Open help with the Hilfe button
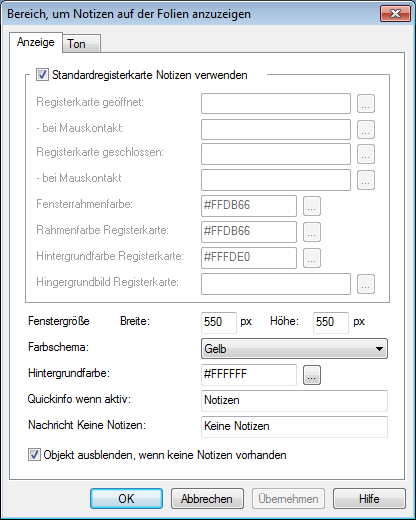416x520 pixels. (x=369, y=499)
